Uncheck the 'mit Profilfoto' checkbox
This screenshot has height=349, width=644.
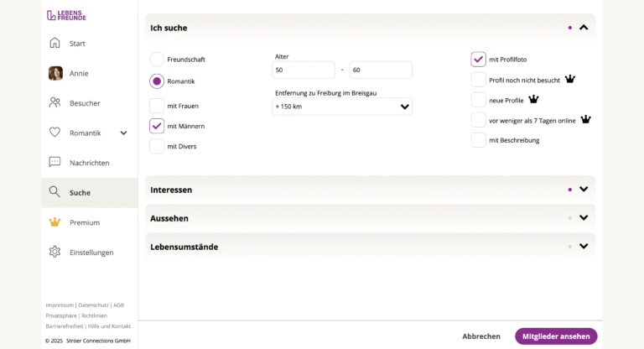click(x=478, y=60)
